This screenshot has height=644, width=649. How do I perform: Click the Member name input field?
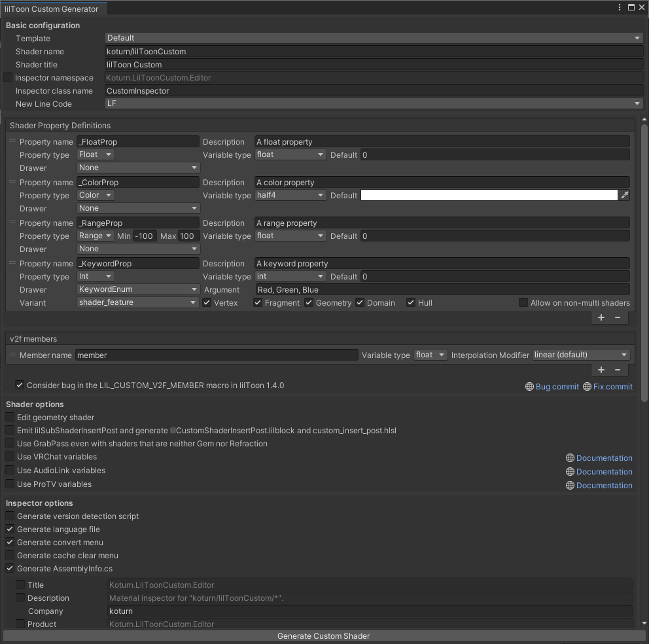(x=217, y=355)
